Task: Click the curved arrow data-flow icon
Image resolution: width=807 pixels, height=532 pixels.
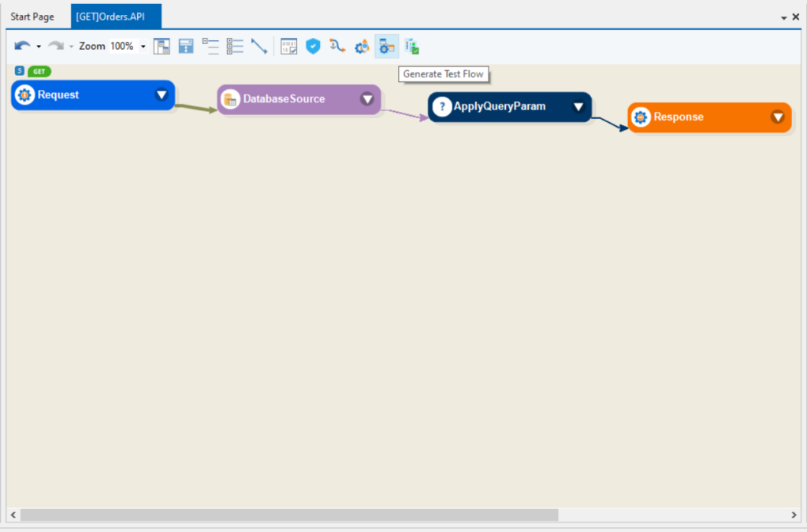Action: point(337,46)
